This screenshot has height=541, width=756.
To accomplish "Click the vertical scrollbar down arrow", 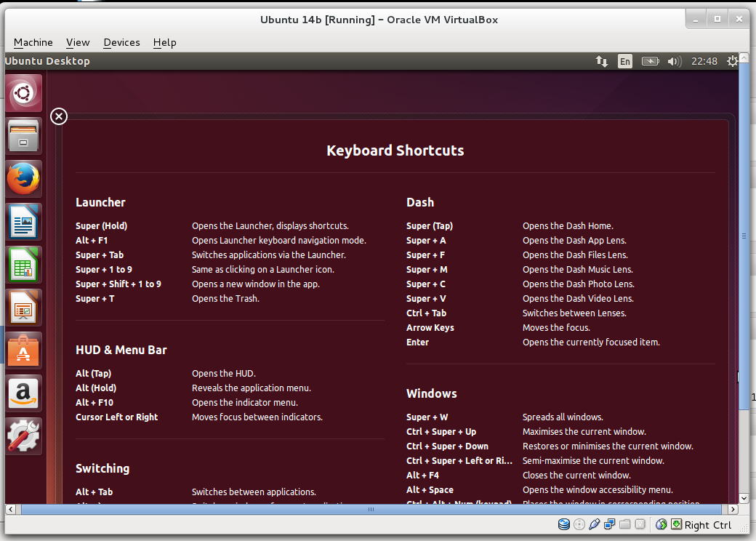I will (x=743, y=499).
